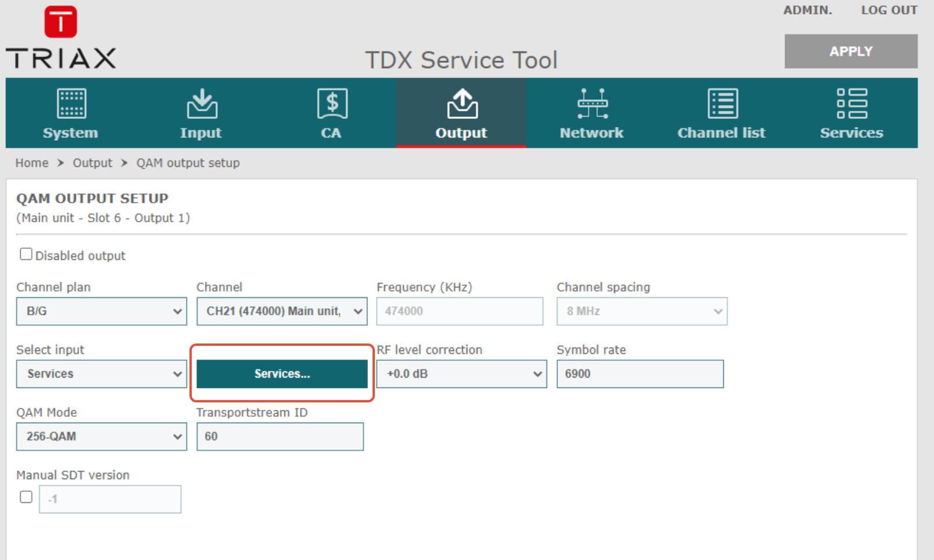The height and width of the screenshot is (560, 934).
Task: Click the QAM output setup breadcrumb
Action: click(188, 163)
